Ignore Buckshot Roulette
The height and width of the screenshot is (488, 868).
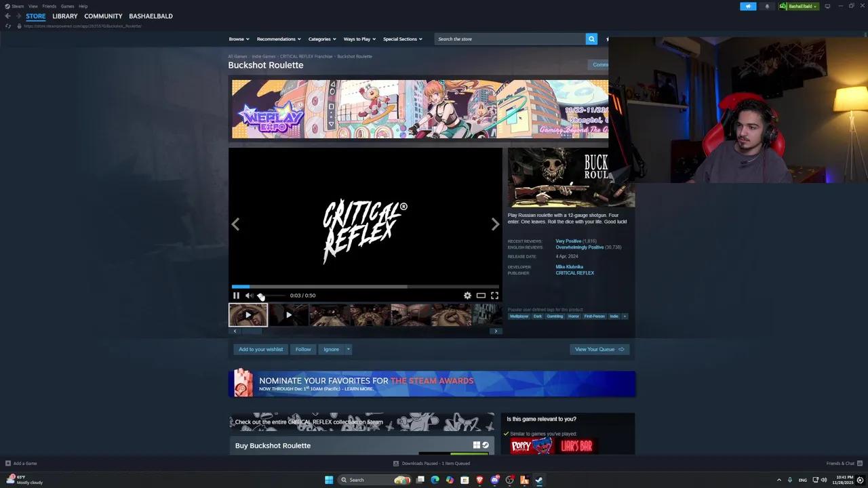coord(331,349)
